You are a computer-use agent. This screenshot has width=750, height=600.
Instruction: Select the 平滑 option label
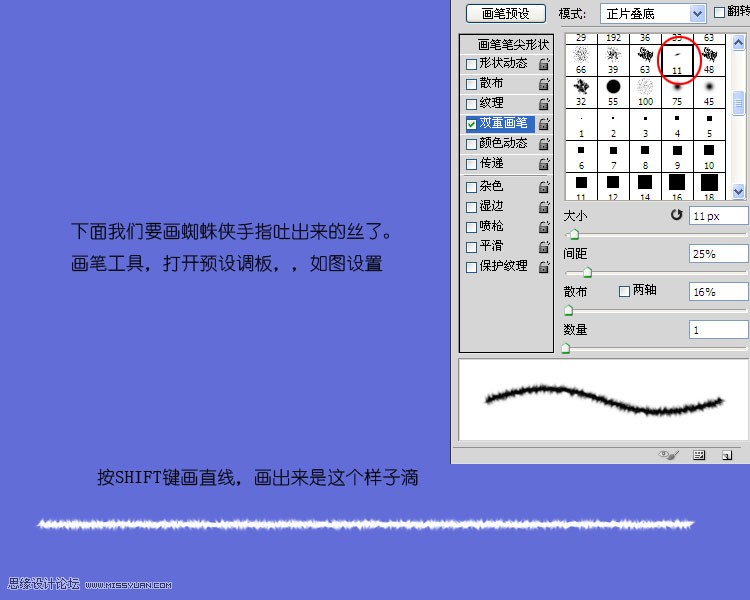tap(491, 246)
